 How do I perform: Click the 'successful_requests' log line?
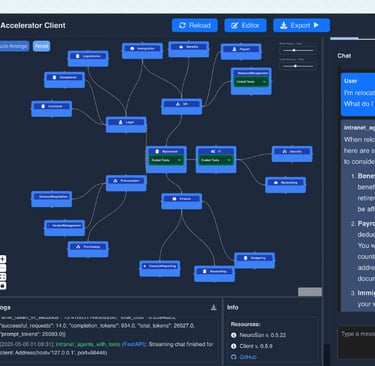click(x=97, y=325)
